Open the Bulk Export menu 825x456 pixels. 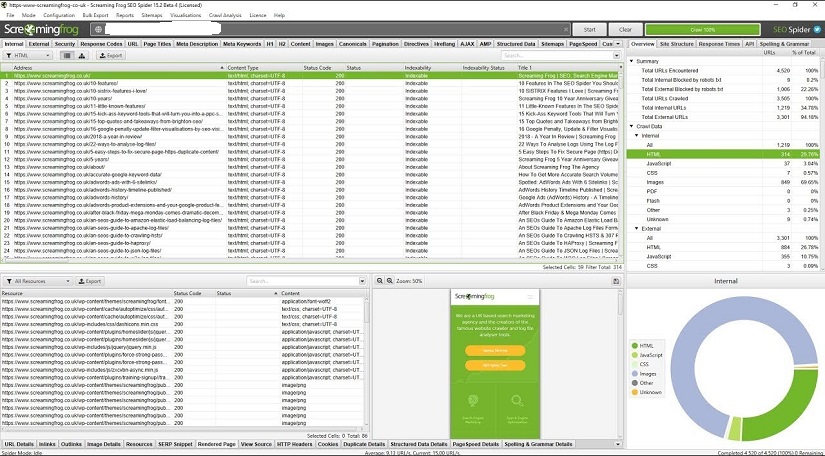tap(95, 15)
